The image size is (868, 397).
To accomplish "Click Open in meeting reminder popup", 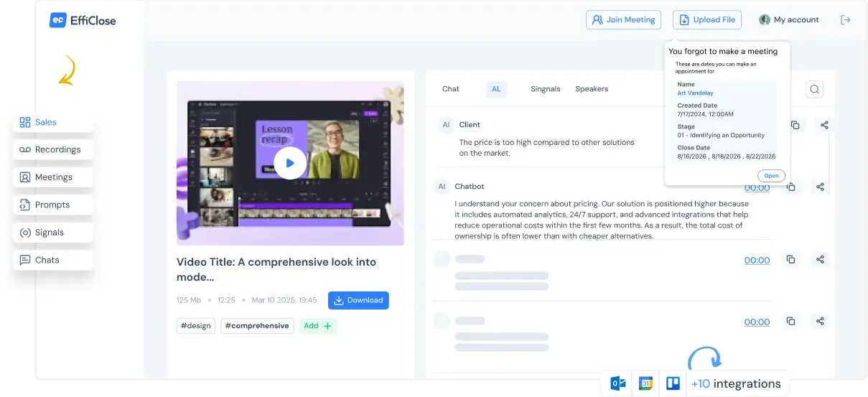I will 771,176.
